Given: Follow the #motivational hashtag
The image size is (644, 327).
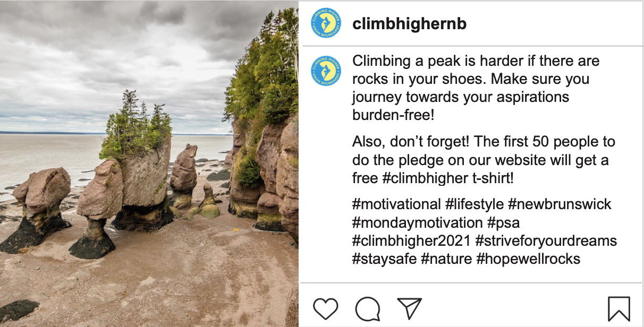Looking at the screenshot, I should 396,204.
